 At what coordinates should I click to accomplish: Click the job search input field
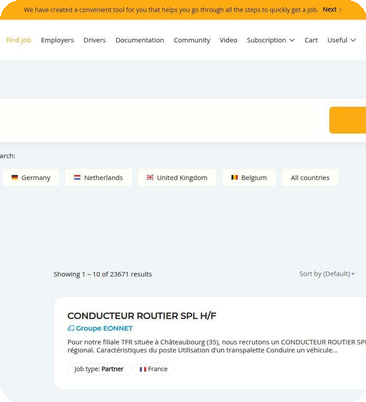click(x=157, y=120)
